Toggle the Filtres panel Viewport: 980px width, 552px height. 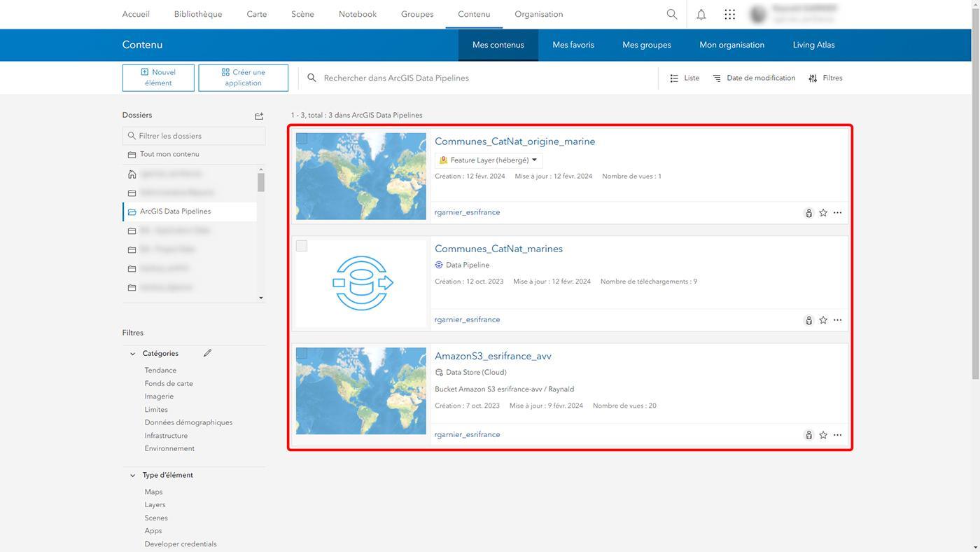tap(825, 78)
